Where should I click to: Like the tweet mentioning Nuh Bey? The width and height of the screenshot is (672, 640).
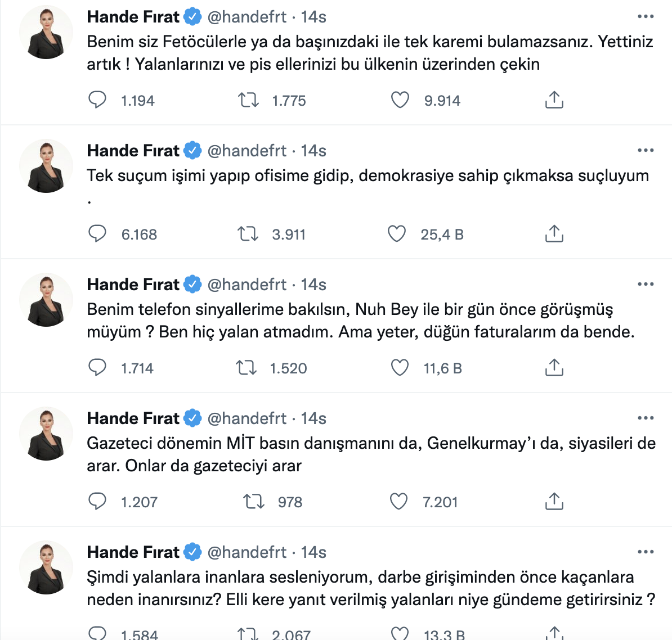[400, 368]
